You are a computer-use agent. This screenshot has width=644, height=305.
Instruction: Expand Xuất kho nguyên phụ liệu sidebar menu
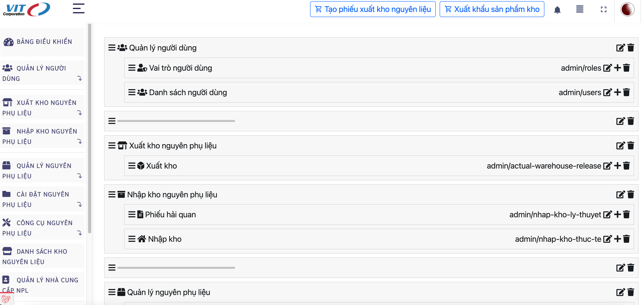(x=42, y=108)
